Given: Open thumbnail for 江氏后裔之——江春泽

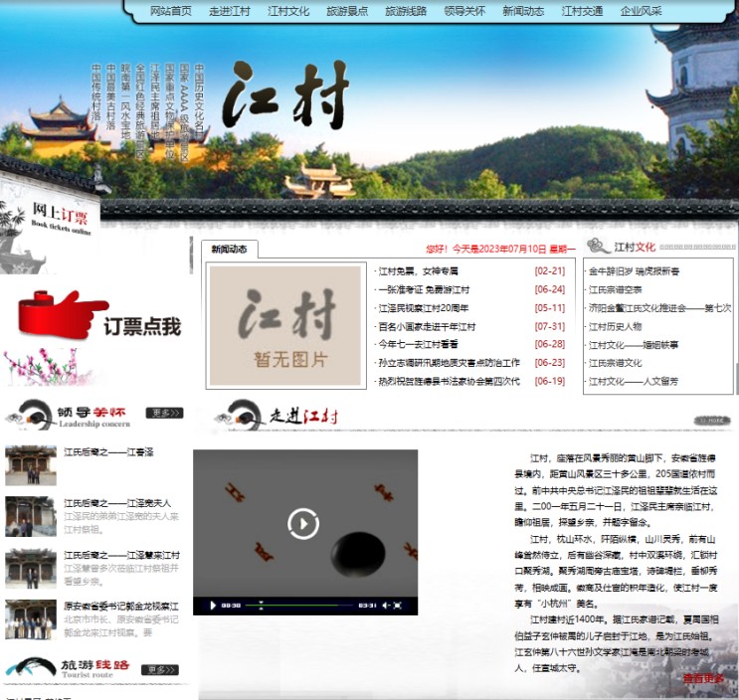Looking at the screenshot, I should tap(31, 465).
